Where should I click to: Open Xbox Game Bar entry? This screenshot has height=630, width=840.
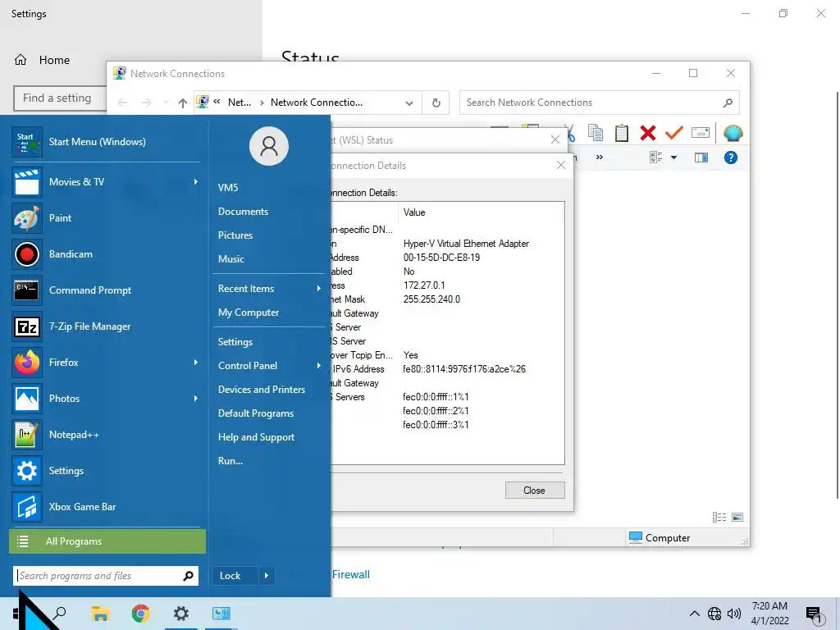[x=106, y=507]
